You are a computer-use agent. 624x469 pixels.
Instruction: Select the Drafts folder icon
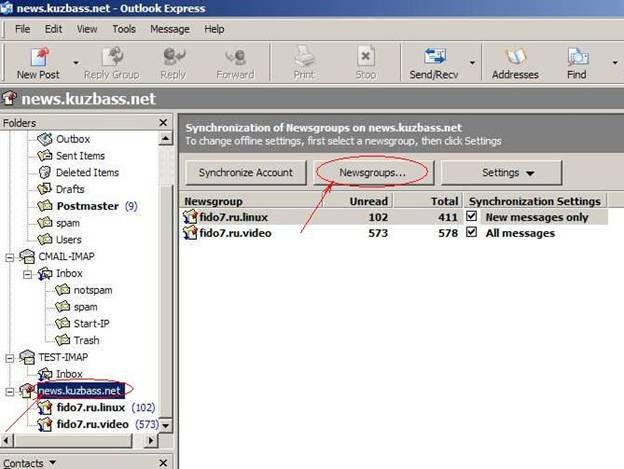click(x=45, y=189)
